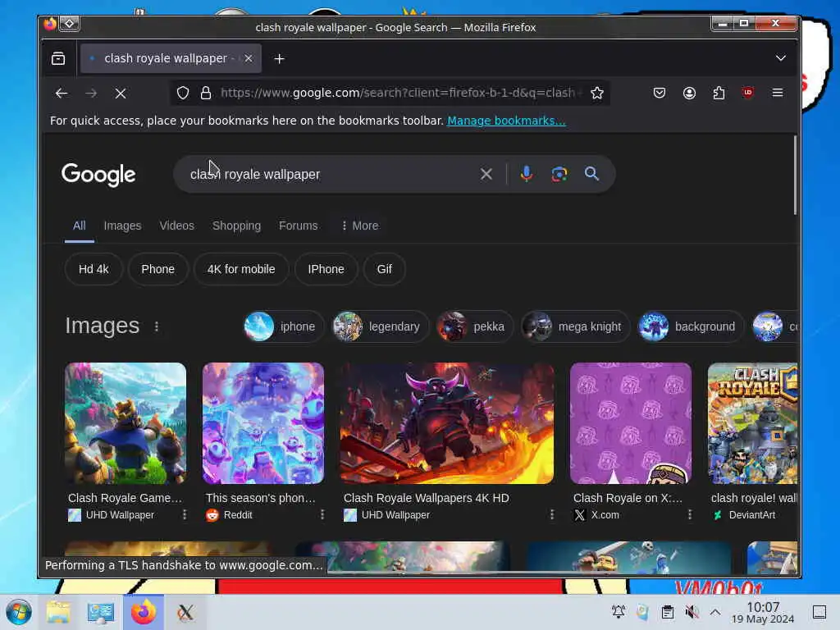Click Firefox icon in taskbar
The image size is (840, 630).
click(x=143, y=612)
